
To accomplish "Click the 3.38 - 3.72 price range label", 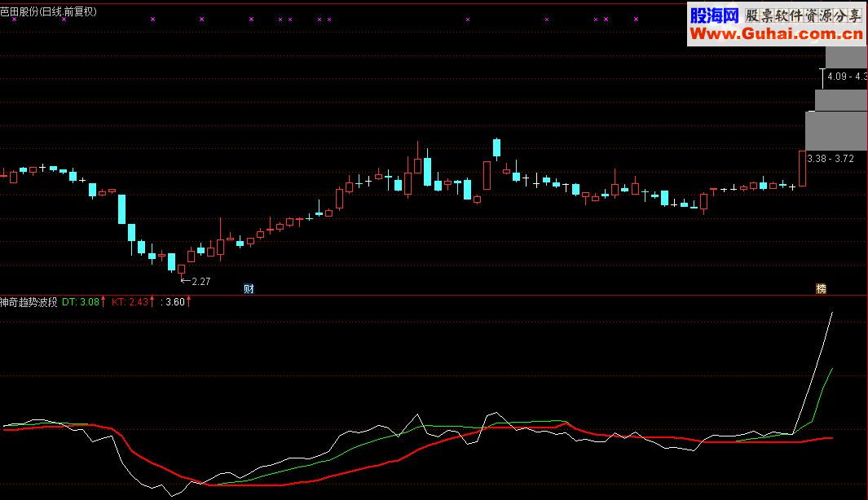I will [831, 159].
